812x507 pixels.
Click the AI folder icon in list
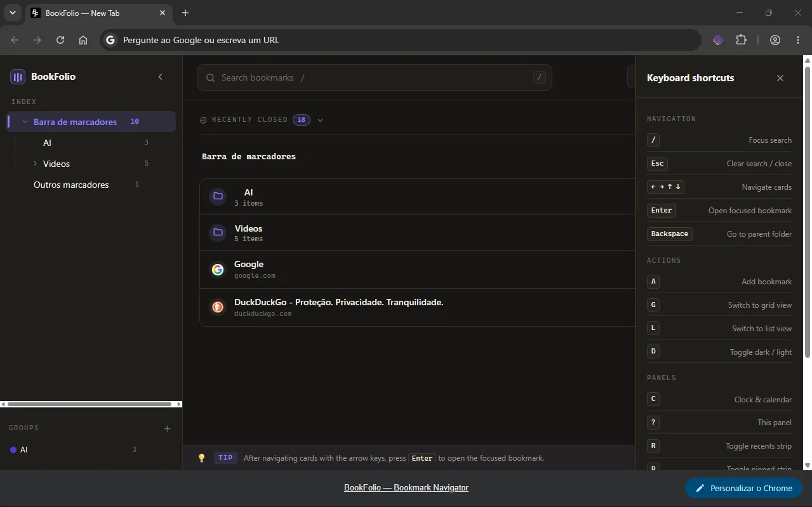click(218, 196)
